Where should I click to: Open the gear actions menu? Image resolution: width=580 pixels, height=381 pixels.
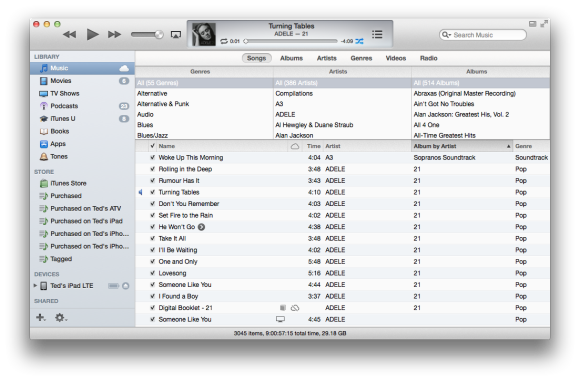pos(61,317)
